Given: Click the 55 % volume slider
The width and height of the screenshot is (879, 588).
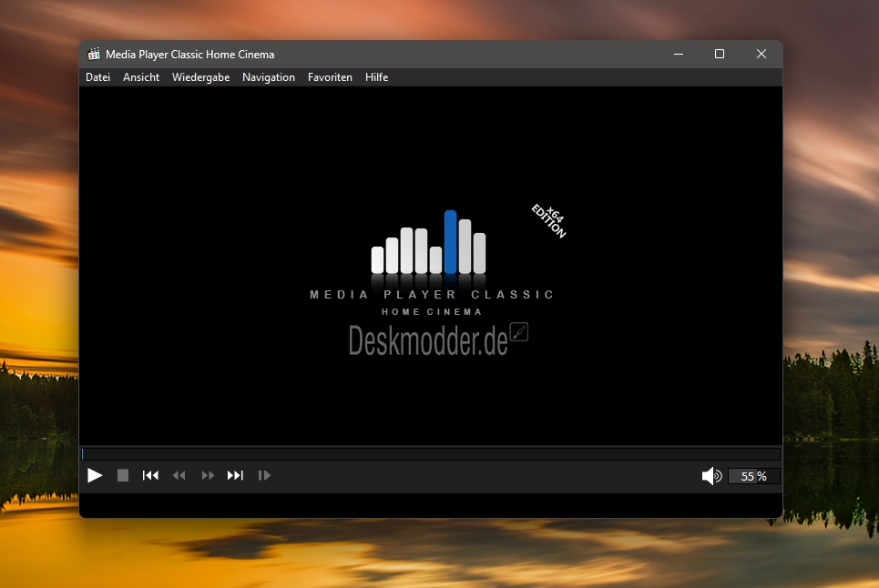Looking at the screenshot, I should [x=753, y=476].
